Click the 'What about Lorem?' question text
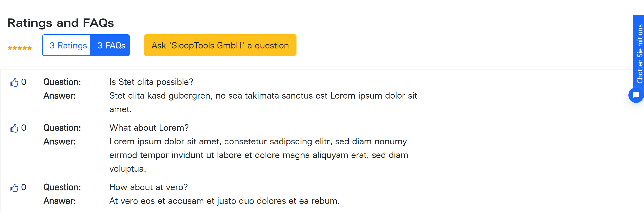This screenshot has width=644, height=212. click(149, 128)
